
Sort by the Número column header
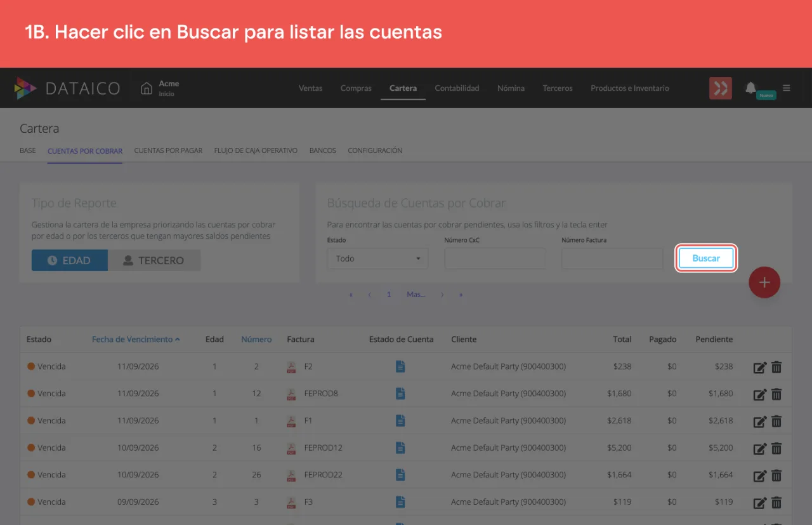pos(256,340)
